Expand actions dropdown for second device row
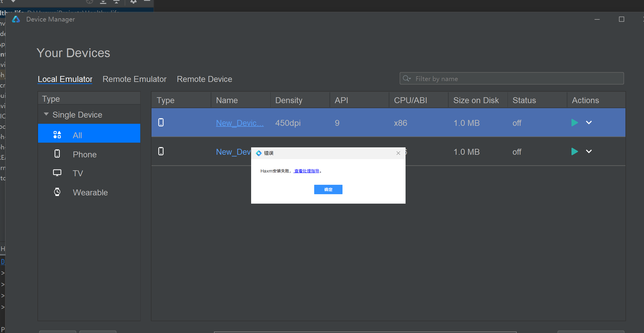644x333 pixels. 589,151
